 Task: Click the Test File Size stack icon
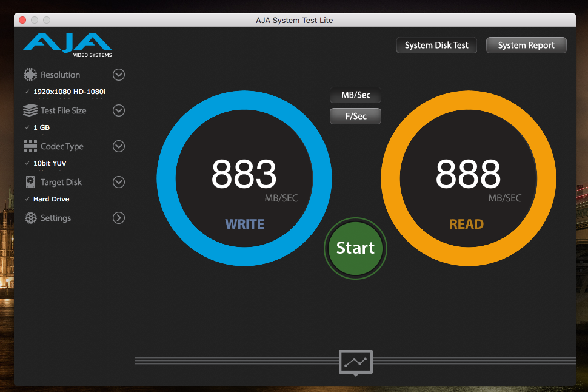tap(30, 110)
